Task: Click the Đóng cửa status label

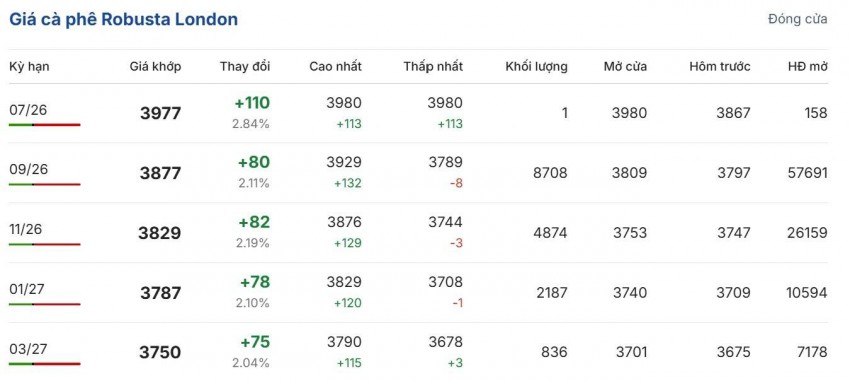Action: (x=797, y=19)
